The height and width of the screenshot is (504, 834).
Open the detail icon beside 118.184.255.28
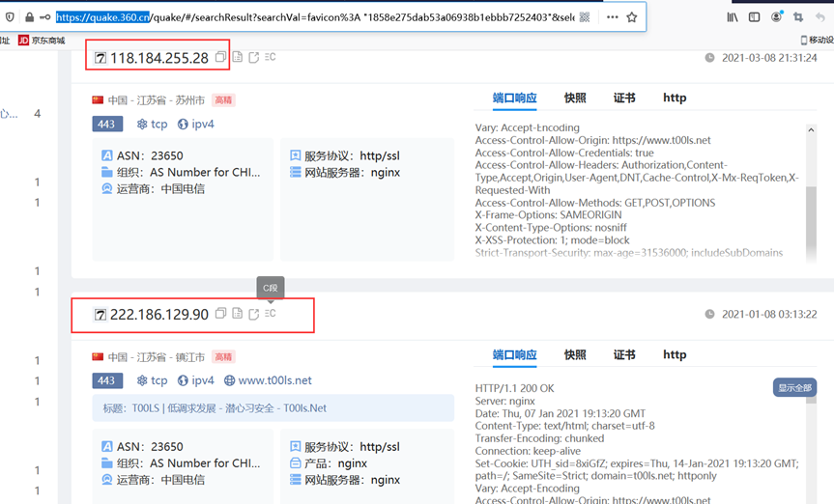[x=237, y=57]
